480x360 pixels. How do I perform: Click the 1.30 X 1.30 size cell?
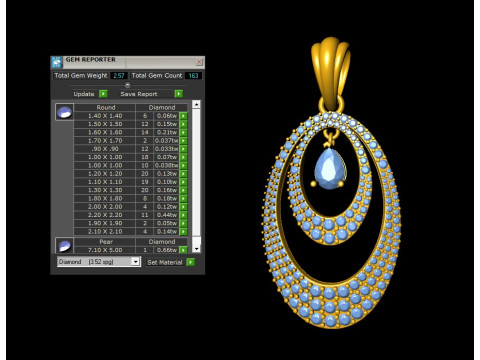105,190
